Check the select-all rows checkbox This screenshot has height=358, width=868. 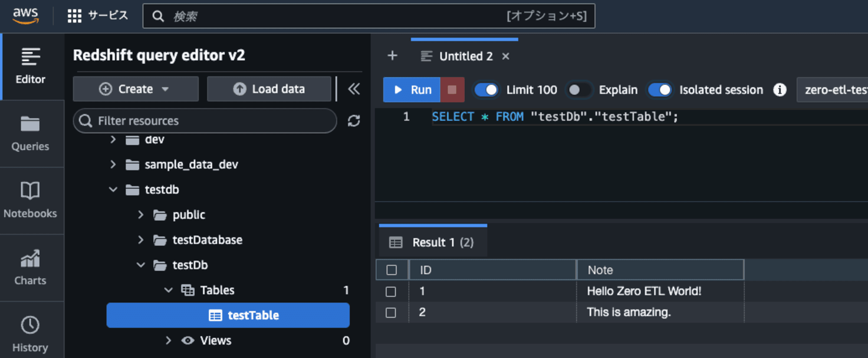coord(391,270)
